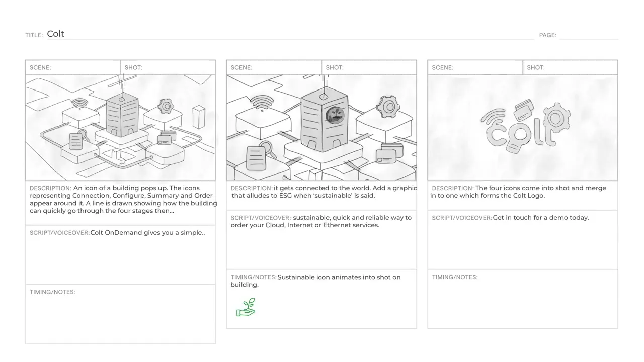
Task: Click the Shot field of the third panel
Action: [x=571, y=67]
